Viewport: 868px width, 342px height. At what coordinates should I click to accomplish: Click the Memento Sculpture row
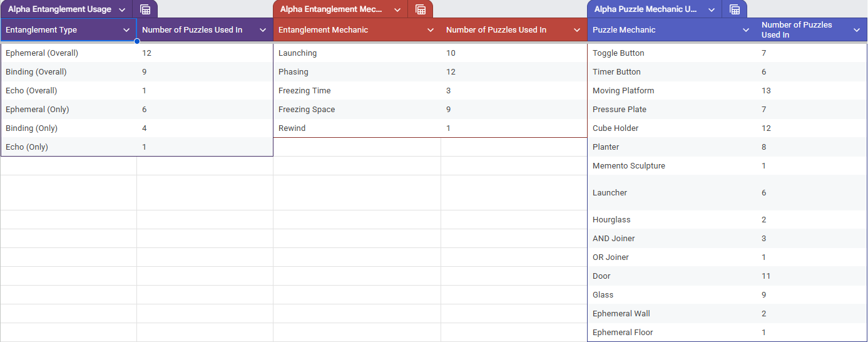(727, 166)
